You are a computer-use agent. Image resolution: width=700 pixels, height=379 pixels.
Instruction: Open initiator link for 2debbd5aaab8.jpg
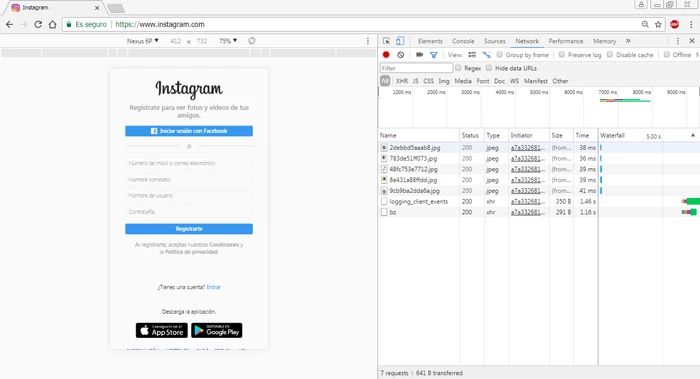coord(528,148)
